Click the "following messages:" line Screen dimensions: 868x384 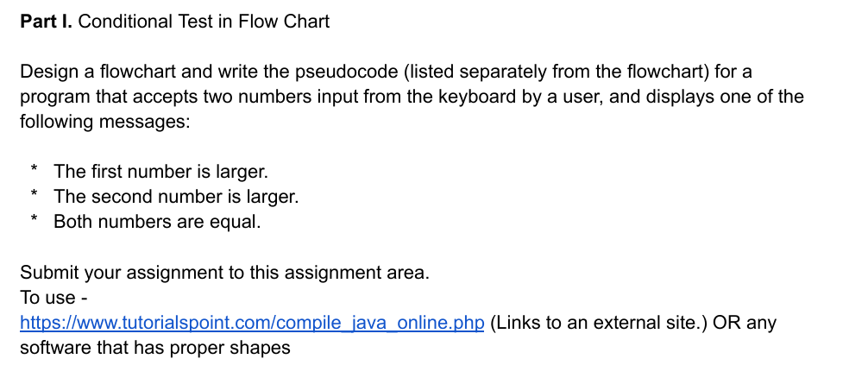105,122
